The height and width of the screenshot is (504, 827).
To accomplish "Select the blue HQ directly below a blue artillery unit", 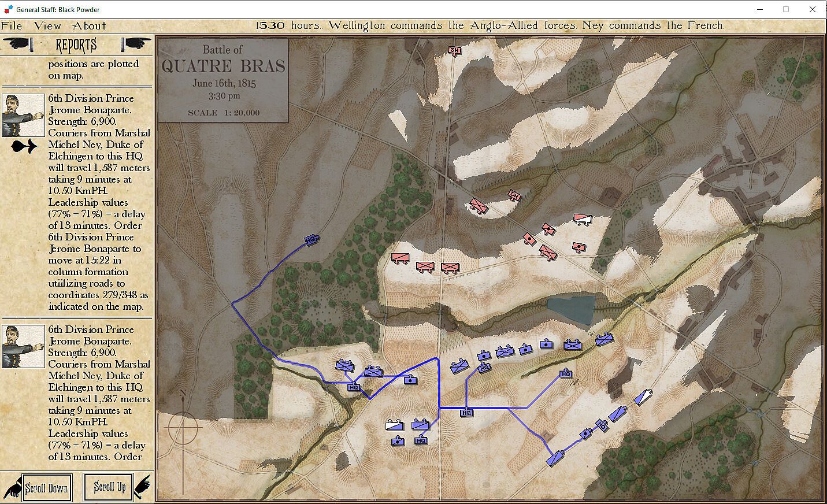I will (484, 368).
